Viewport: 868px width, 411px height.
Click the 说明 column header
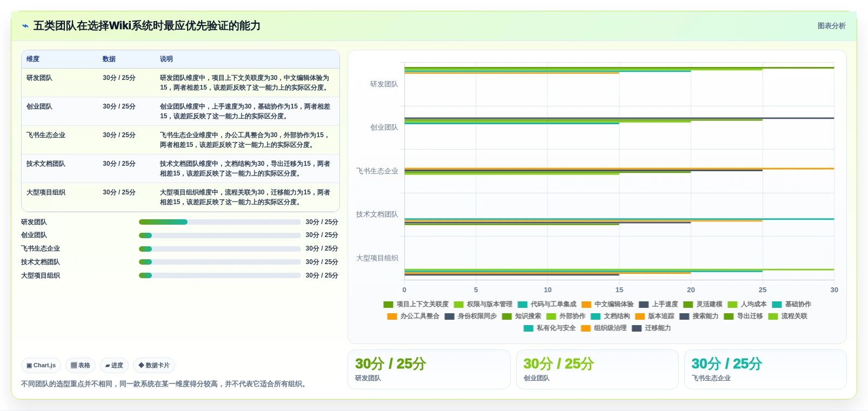click(166, 59)
